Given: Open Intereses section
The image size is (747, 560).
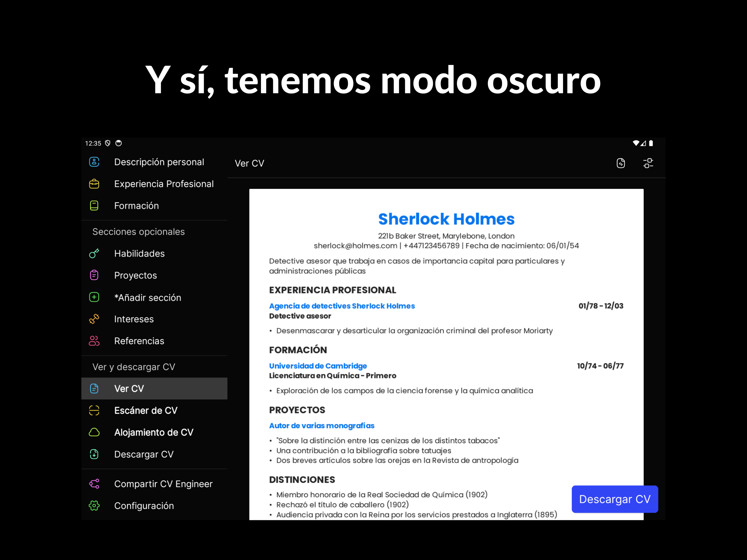Looking at the screenshot, I should coord(154,319).
